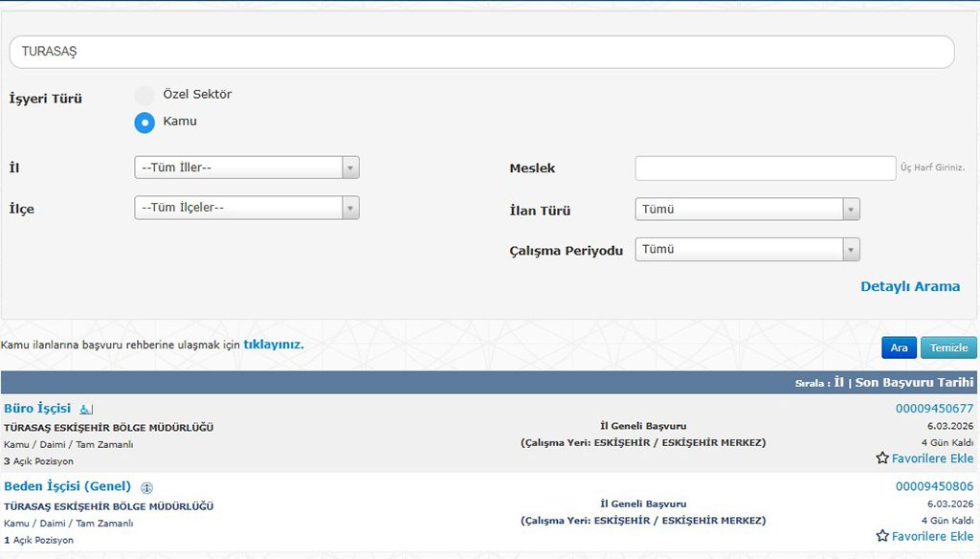The height and width of the screenshot is (559, 980).
Task: Click the wheelchair icon beside Büro İşçisi
Action: [x=86, y=410]
